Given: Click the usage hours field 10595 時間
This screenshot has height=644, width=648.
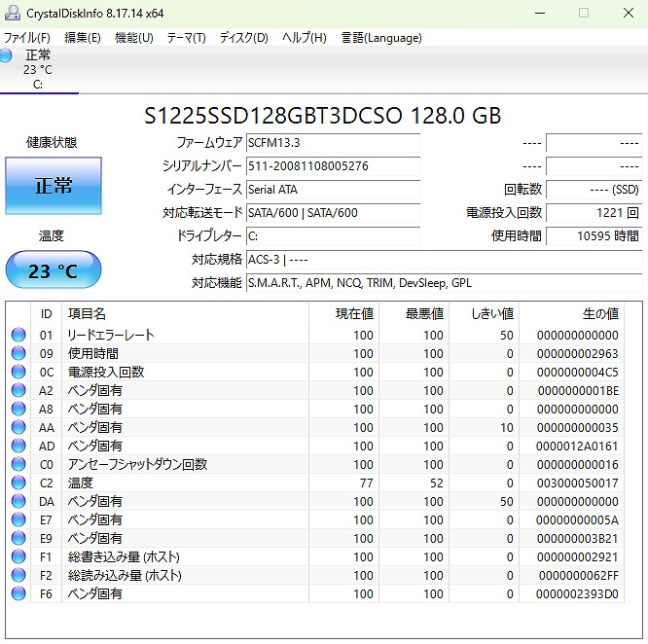Looking at the screenshot, I should point(594,236).
